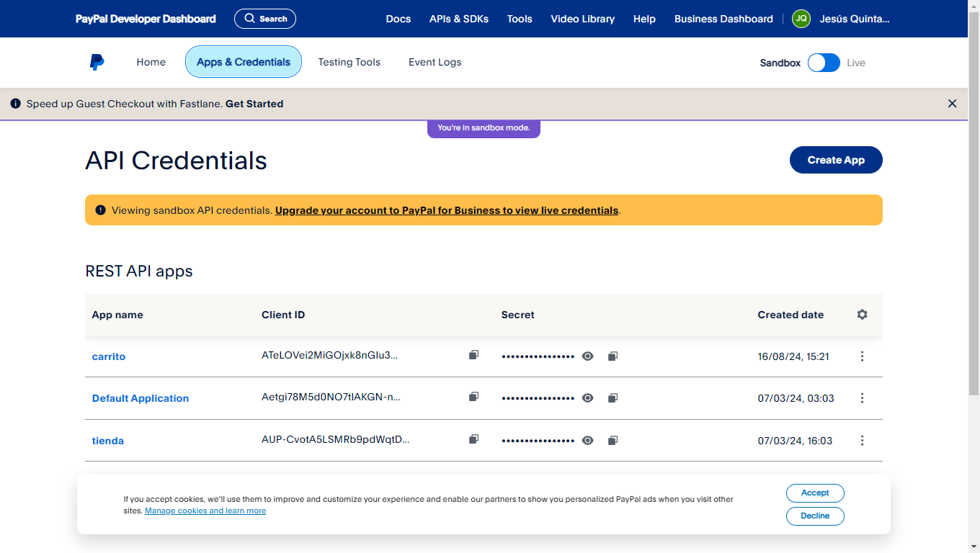980x553 pixels.
Task: Open the carrito row options menu
Action: pos(862,356)
